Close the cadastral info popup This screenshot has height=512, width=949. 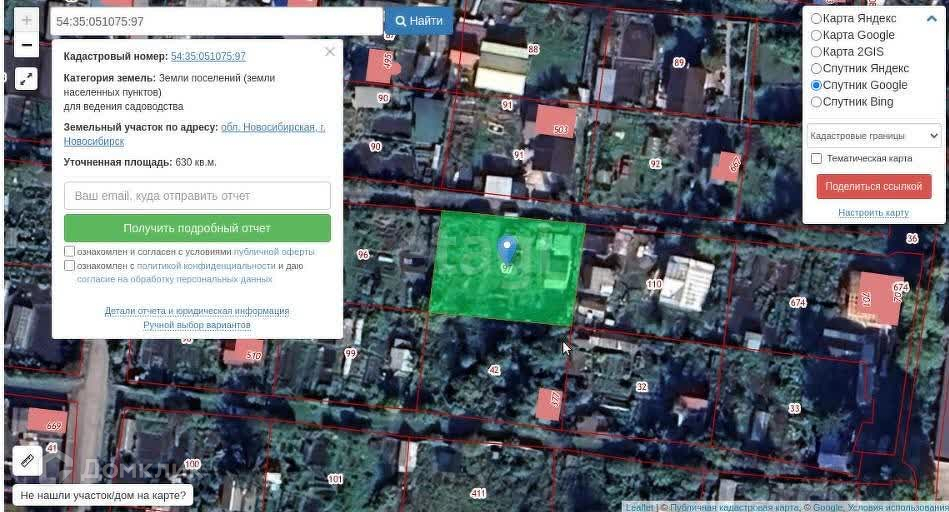coord(330,52)
